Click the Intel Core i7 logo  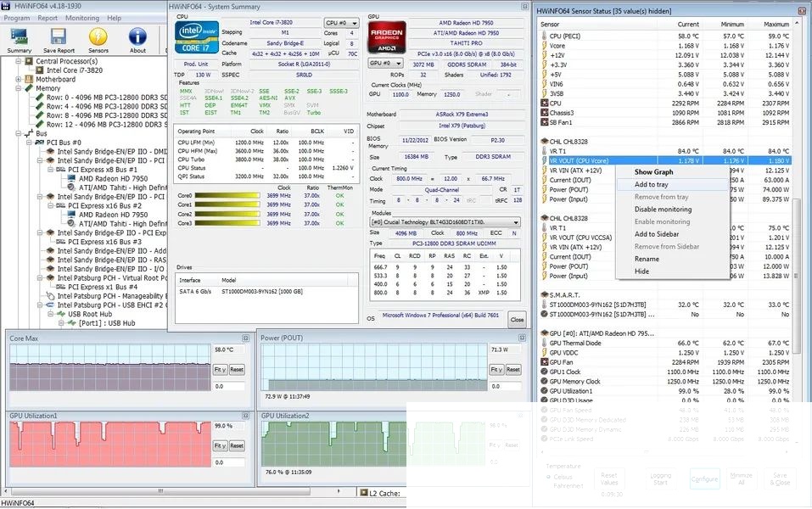[196, 37]
